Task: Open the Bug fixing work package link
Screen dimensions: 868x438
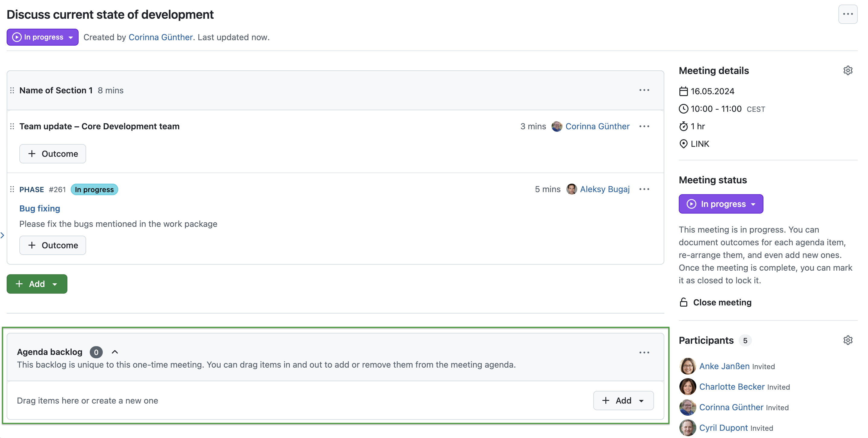Action: (x=39, y=208)
